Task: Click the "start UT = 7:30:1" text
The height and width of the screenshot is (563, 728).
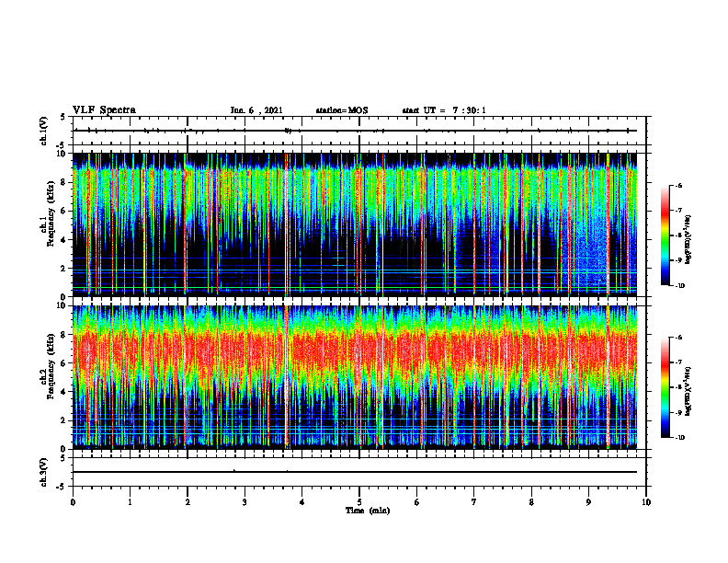Action: pyautogui.click(x=444, y=110)
